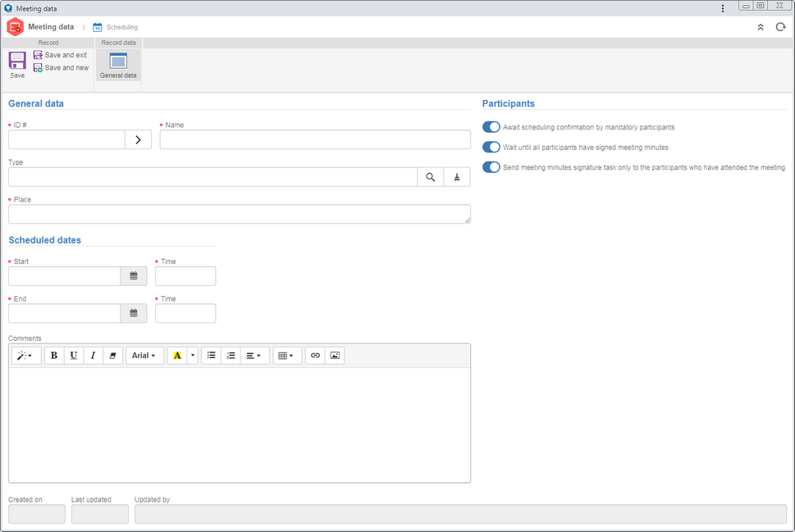Click the Scheduled dates section heading
The width and height of the screenshot is (795, 532).
click(44, 240)
